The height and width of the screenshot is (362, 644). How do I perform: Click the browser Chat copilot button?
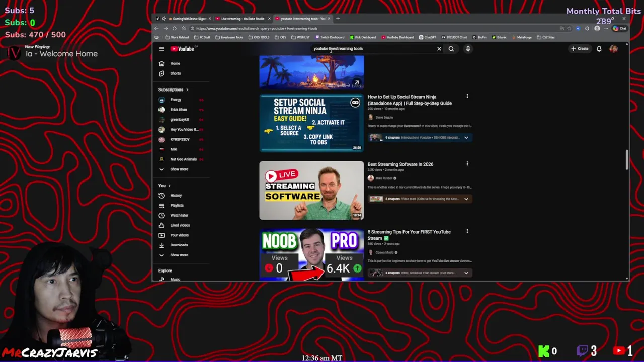click(x=619, y=28)
